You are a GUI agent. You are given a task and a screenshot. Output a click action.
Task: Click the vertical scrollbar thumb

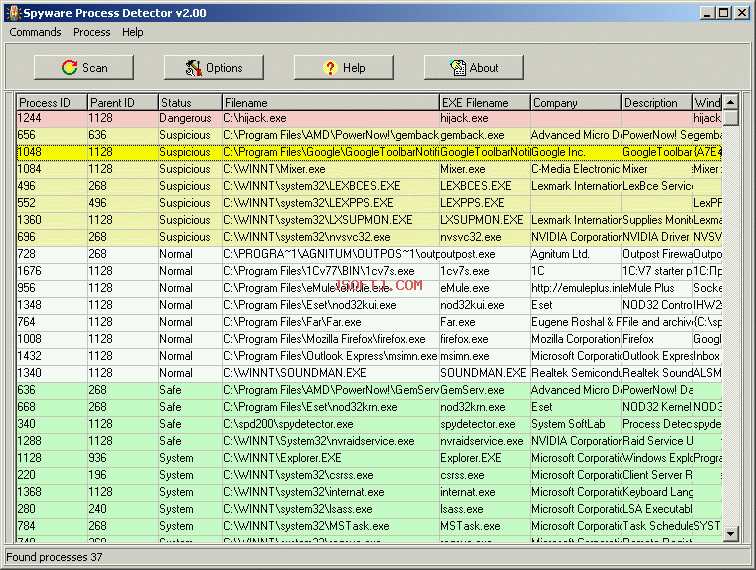click(730, 118)
